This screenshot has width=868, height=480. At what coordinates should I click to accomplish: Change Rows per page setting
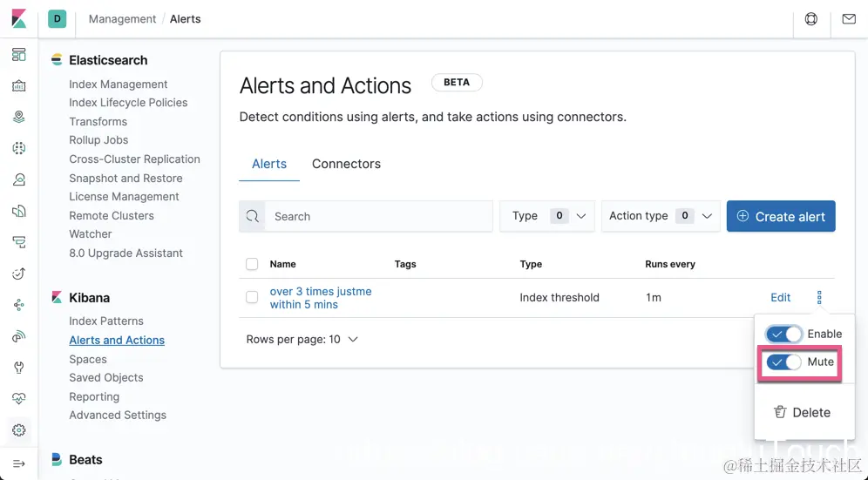click(x=302, y=340)
